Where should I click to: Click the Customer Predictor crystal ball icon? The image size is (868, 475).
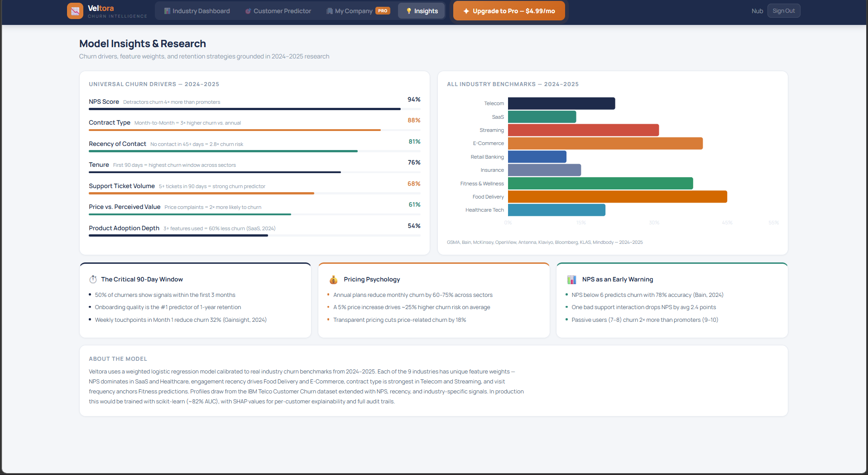click(248, 10)
